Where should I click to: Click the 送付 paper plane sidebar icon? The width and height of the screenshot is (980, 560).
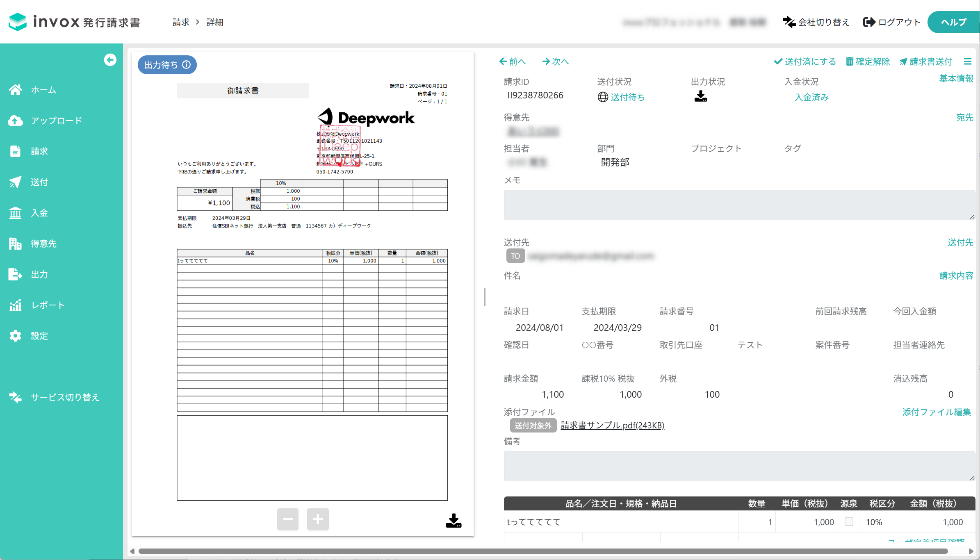[x=16, y=182]
